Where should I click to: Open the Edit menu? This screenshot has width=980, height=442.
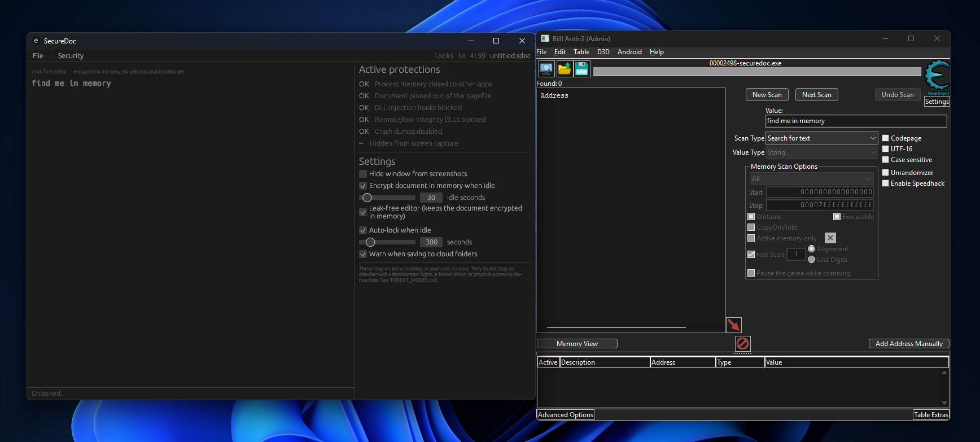pyautogui.click(x=560, y=52)
